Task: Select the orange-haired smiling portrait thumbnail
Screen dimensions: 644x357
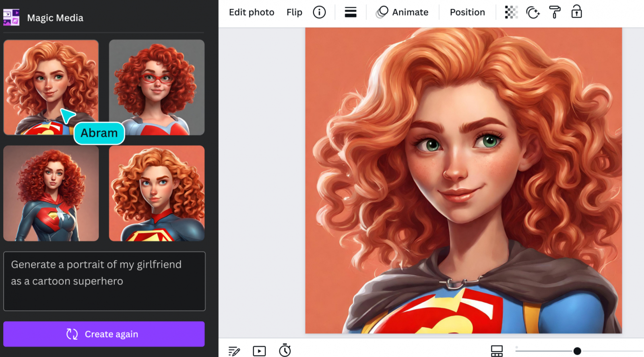Action: click(x=51, y=87)
